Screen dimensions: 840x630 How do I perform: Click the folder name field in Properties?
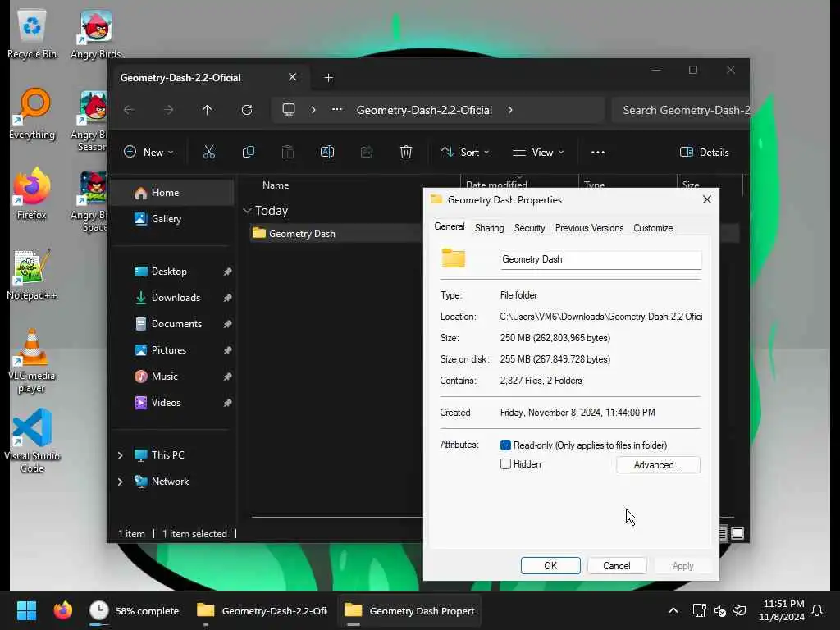(x=600, y=259)
